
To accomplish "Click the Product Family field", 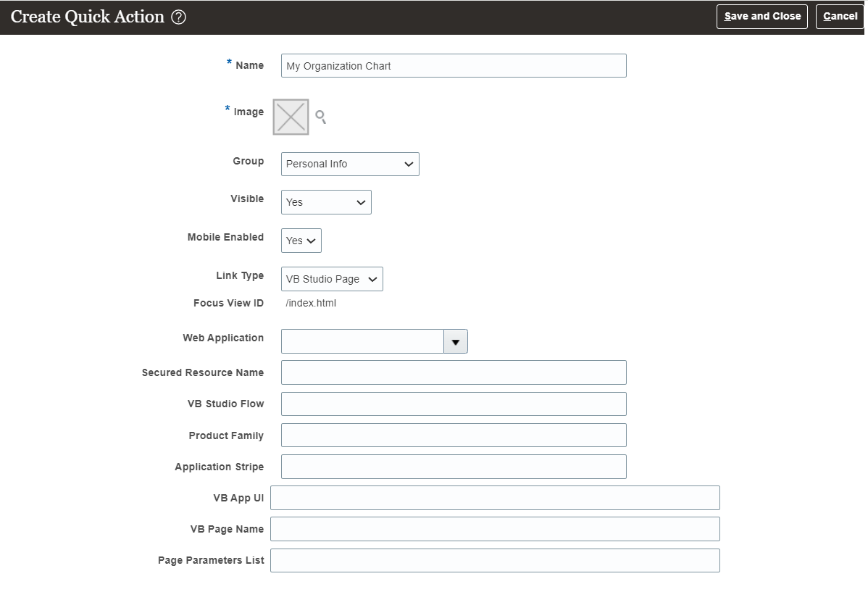I will pos(454,435).
